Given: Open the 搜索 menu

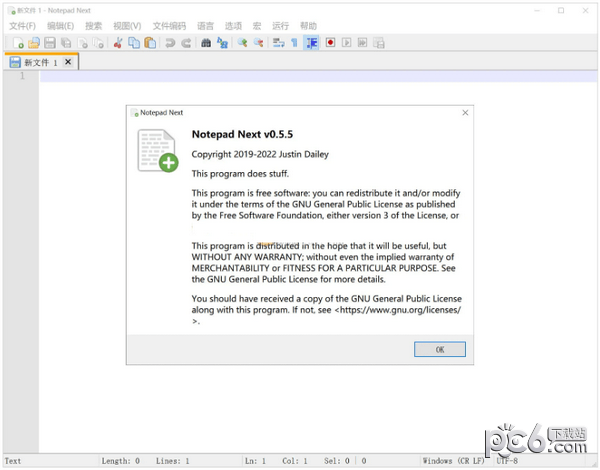Looking at the screenshot, I should [x=93, y=26].
